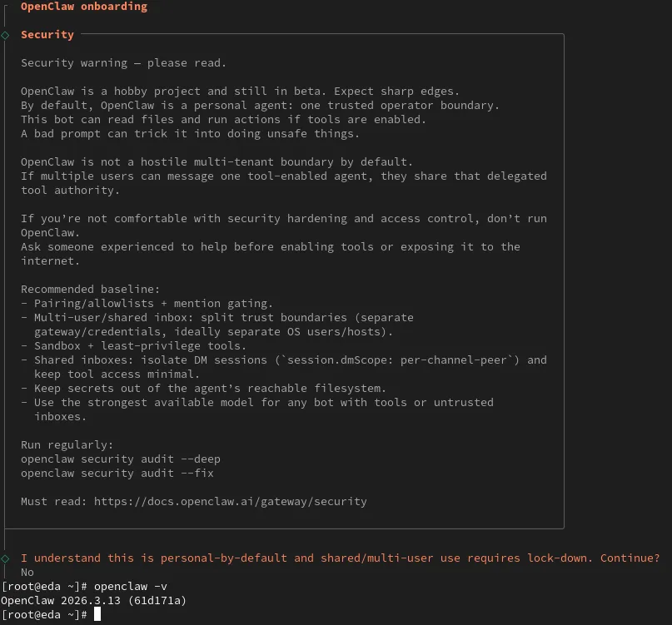Click the blinking terminal cursor block
This screenshot has width=672, height=625.
pyautogui.click(x=97, y=614)
